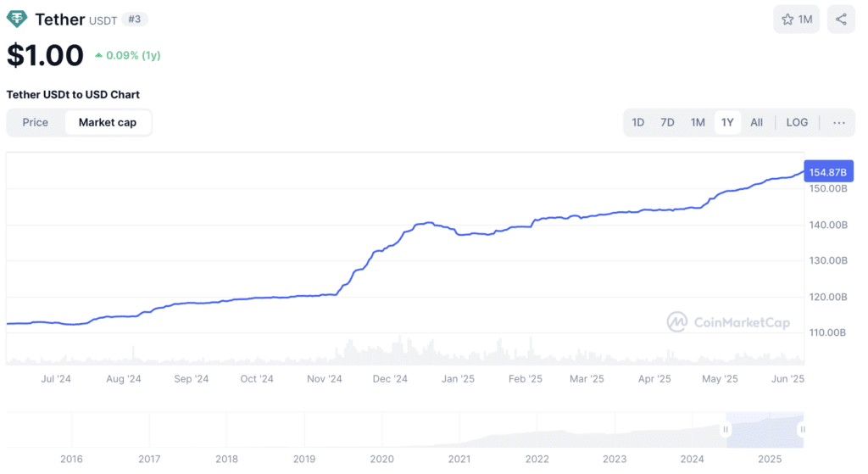Open the three-dot chart options menu
Image resolution: width=868 pixels, height=474 pixels.
click(x=838, y=122)
